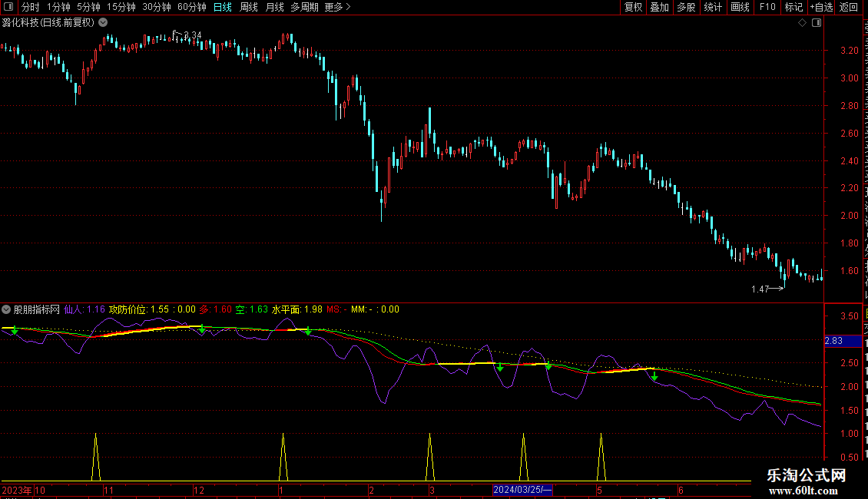
Task: Click the 攻防价位: 1.55 indicator value
Action: [139, 310]
